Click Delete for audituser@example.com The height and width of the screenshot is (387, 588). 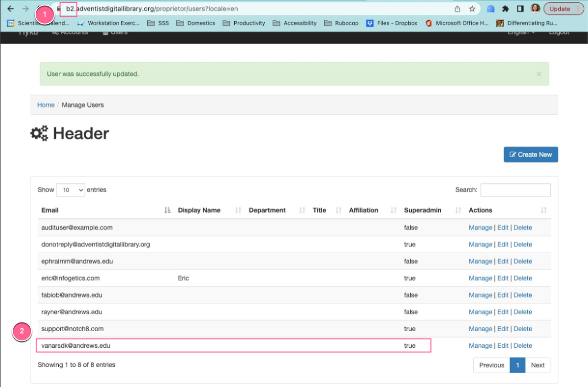coord(523,227)
